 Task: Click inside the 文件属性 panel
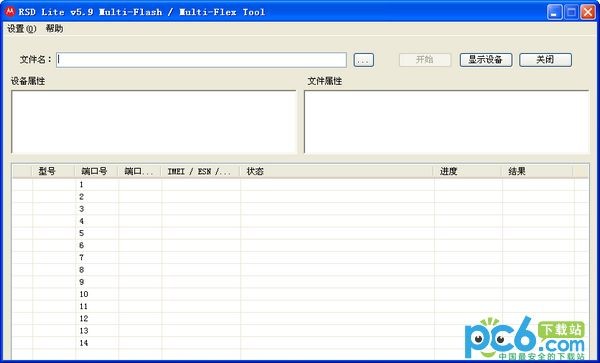click(x=447, y=122)
